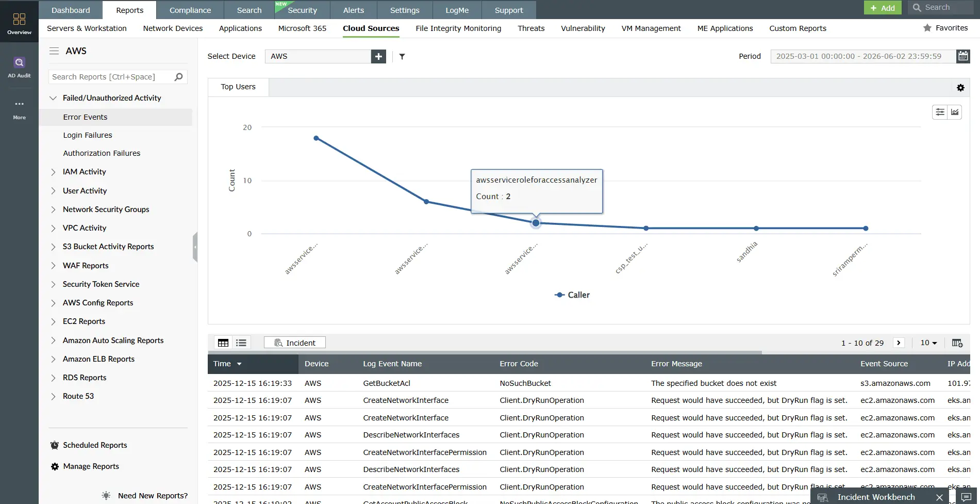
Task: Open the Dashboard tab
Action: pos(71,10)
